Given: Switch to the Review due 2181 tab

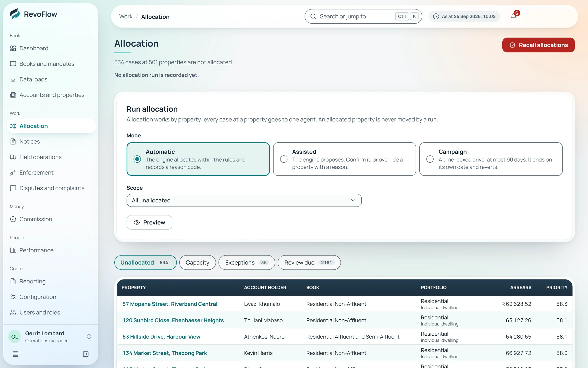Looking at the screenshot, I should (309, 263).
